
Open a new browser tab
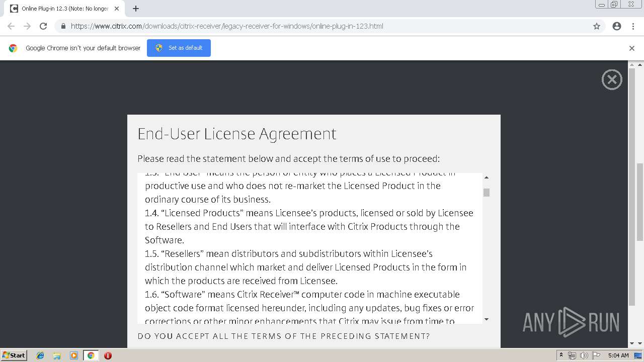point(136,9)
